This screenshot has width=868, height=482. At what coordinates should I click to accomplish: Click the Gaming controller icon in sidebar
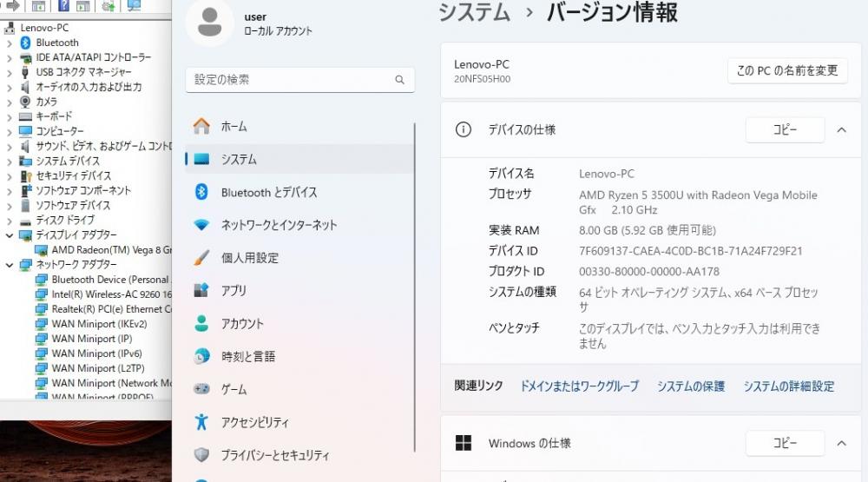click(x=201, y=389)
